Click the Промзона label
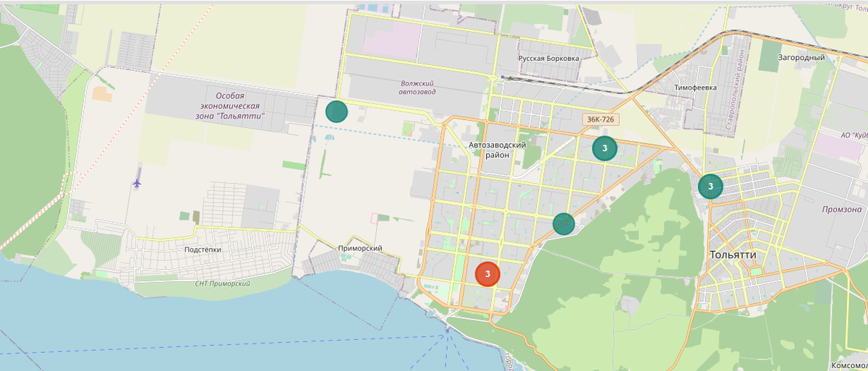Viewport: 868px width, 371px height. point(841,209)
